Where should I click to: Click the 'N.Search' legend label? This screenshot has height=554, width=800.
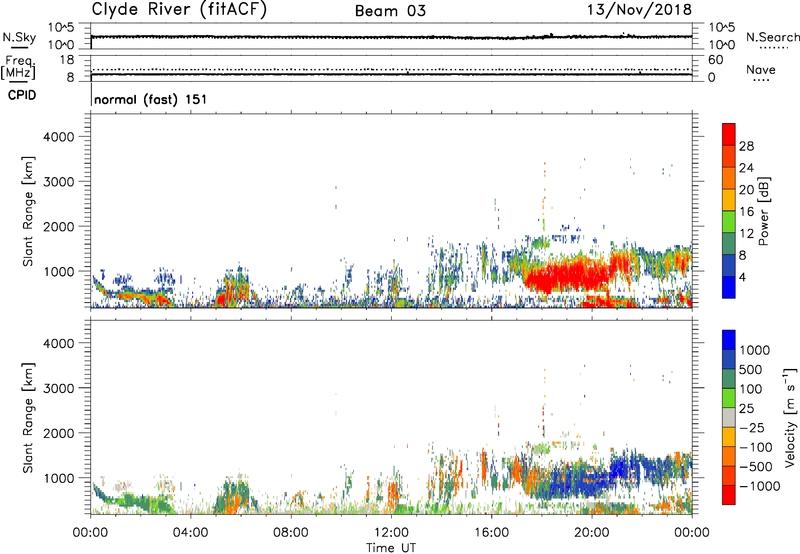tap(772, 37)
